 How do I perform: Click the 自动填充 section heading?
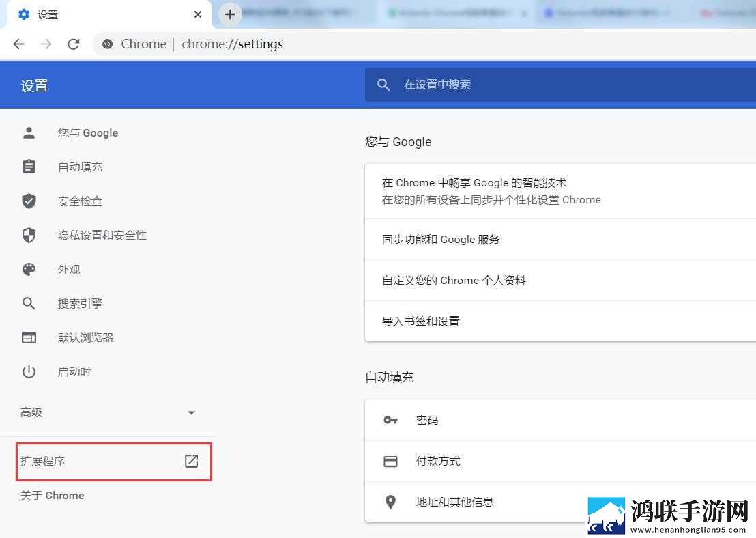click(x=390, y=378)
